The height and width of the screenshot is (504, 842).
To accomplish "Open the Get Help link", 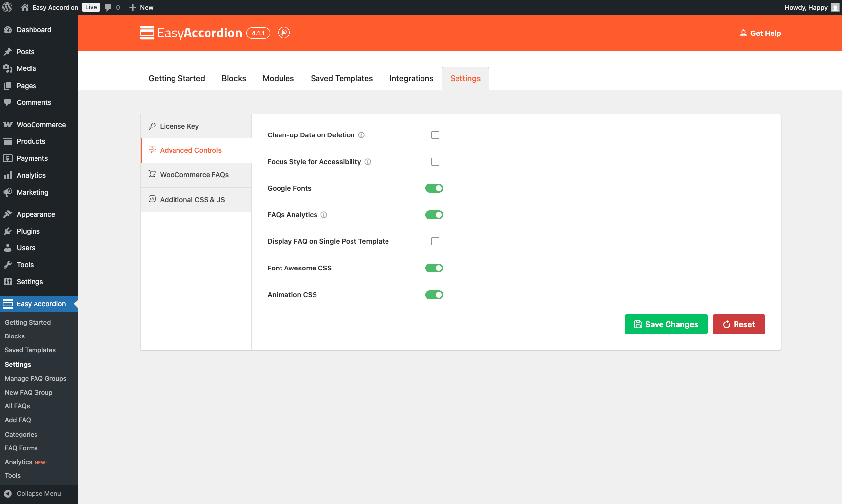I will [761, 33].
